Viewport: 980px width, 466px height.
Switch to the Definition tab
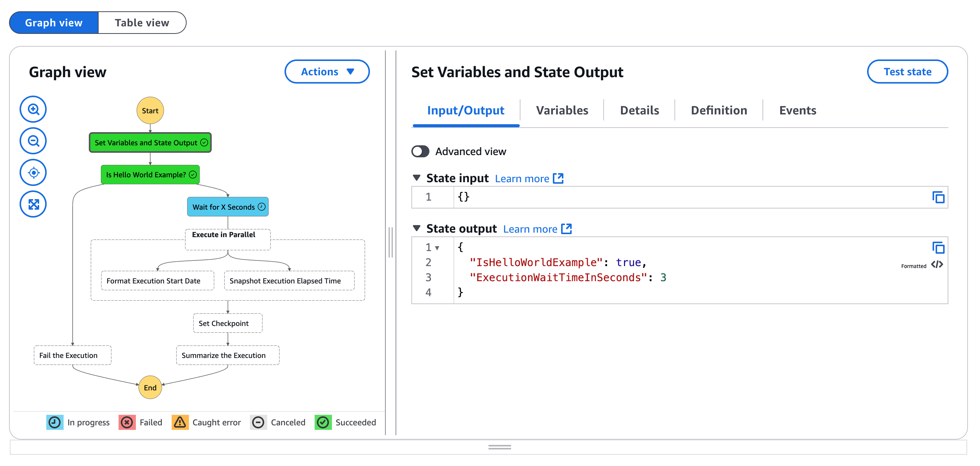click(x=718, y=111)
